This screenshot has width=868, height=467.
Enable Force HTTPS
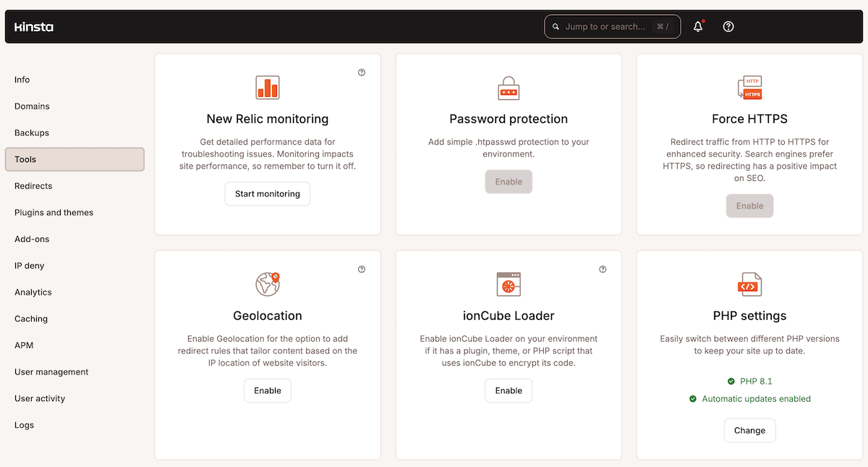coord(749,206)
